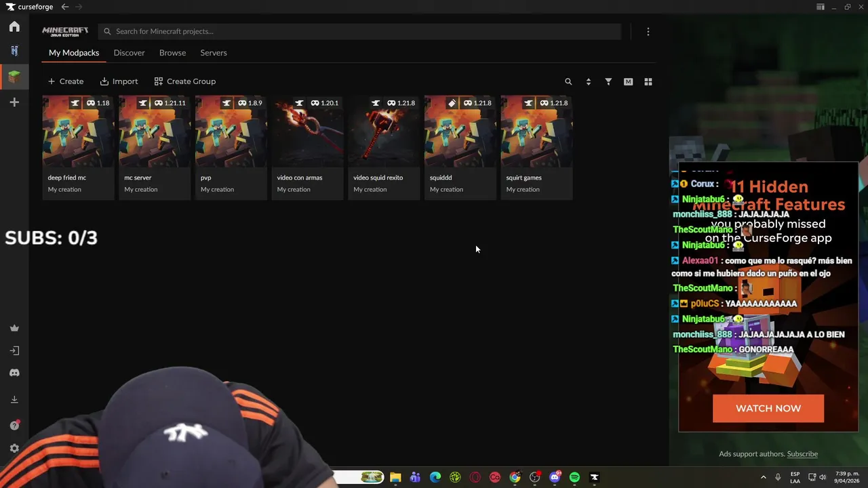Image resolution: width=868 pixels, height=488 pixels.
Task: Open Spotify from the taskbar
Action: point(575,477)
